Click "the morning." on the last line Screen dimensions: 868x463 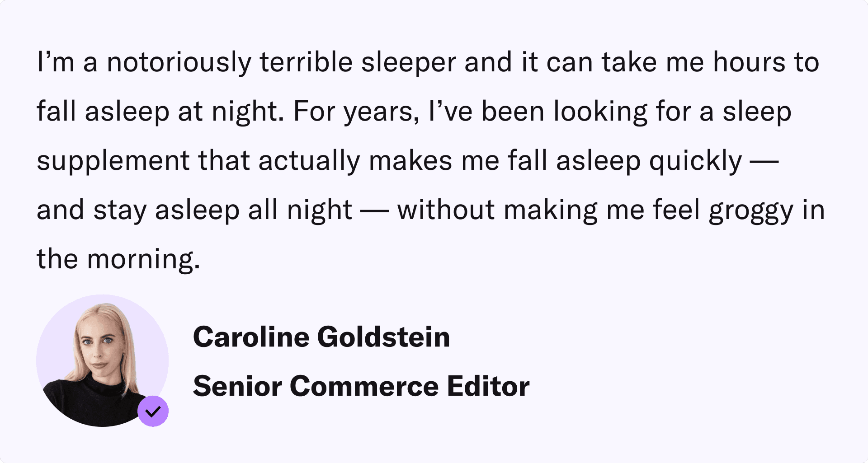pyautogui.click(x=118, y=259)
